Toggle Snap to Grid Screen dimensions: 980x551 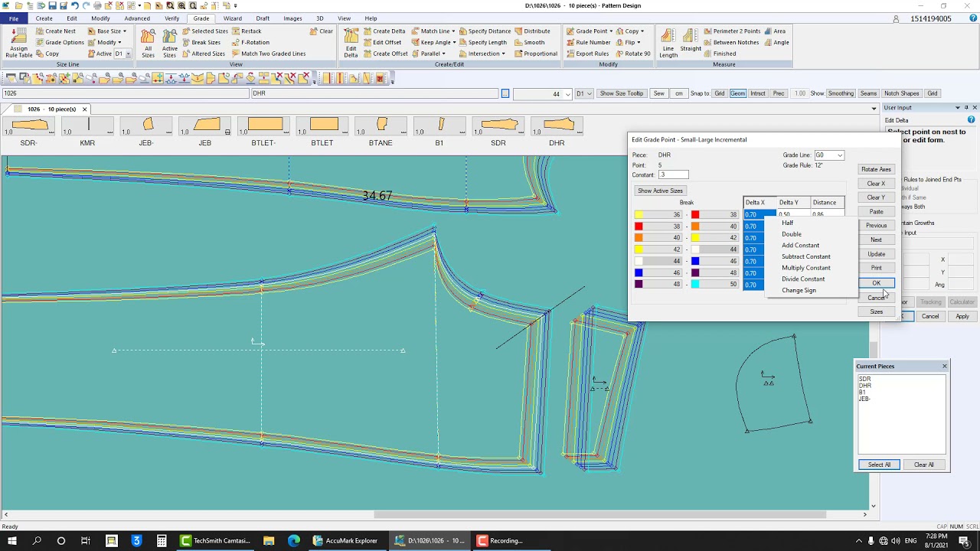pos(719,93)
